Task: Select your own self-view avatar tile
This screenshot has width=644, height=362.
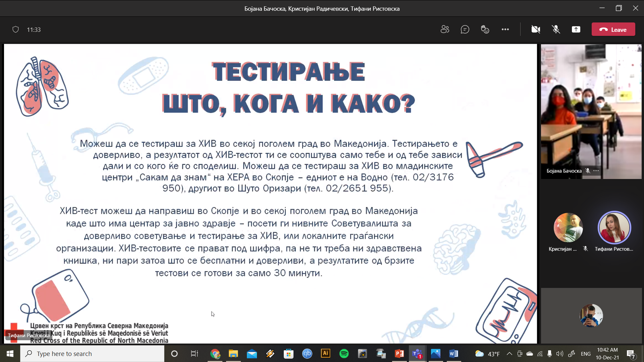Action: point(591,315)
